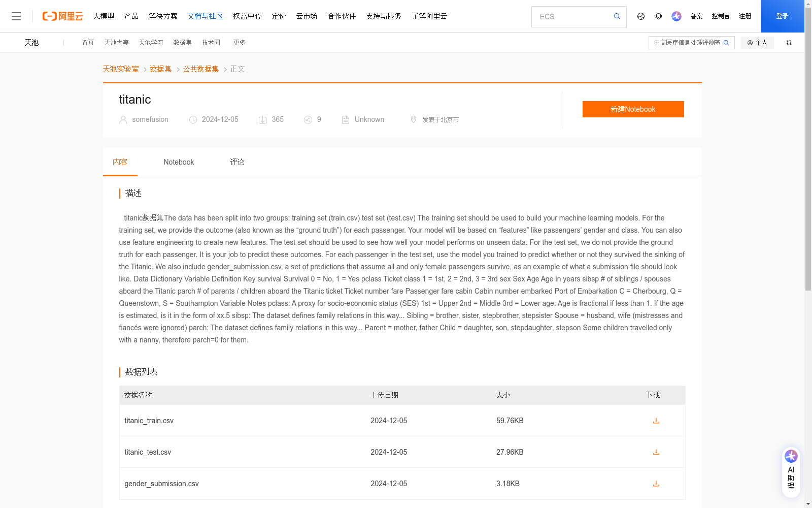The image size is (812, 508).
Task: Click the clock date icon
Action: coord(193,120)
